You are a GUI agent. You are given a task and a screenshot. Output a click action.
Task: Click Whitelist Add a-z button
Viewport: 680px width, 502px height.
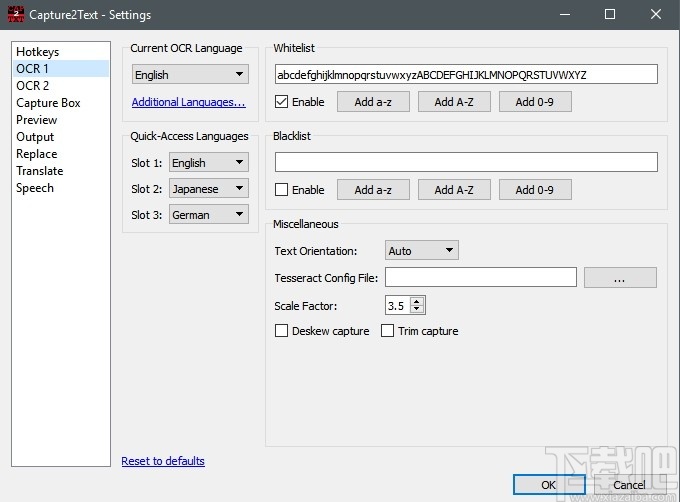click(x=373, y=102)
